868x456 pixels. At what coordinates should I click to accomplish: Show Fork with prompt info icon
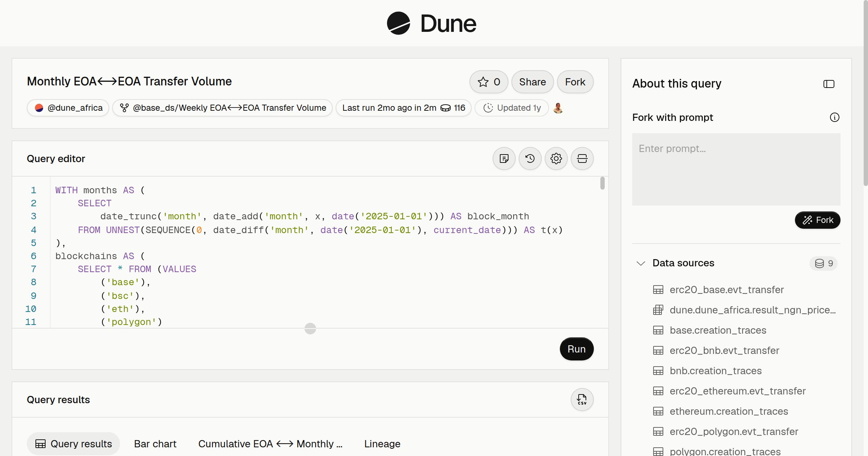coord(834,117)
